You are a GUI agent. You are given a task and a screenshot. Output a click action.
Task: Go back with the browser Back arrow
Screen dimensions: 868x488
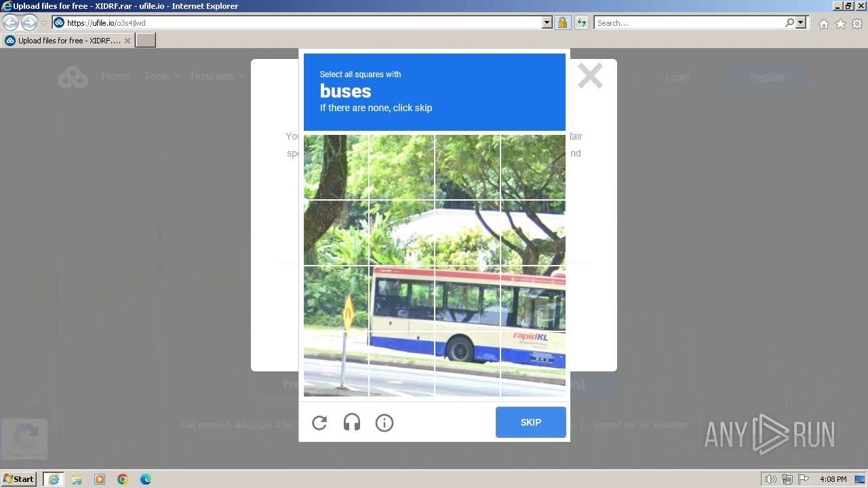click(x=11, y=23)
